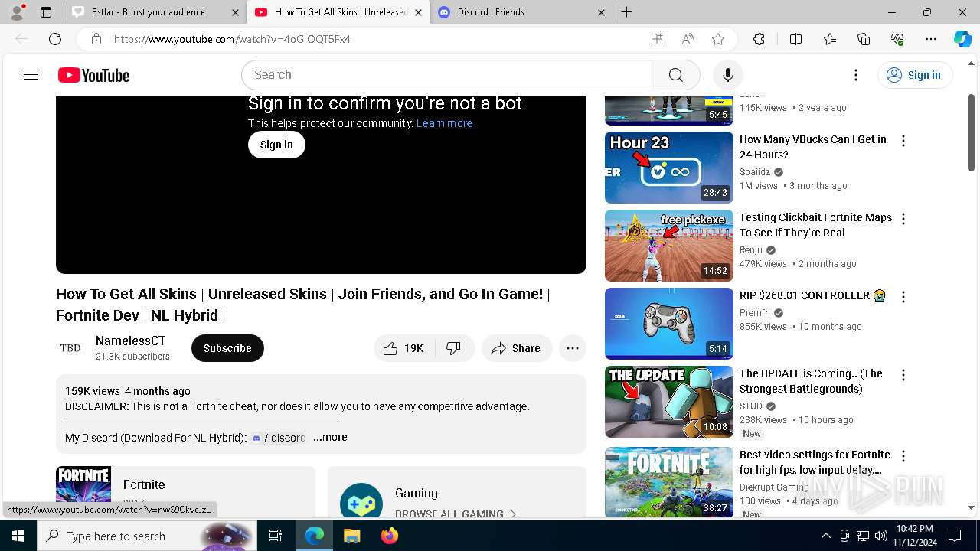The width and height of the screenshot is (980, 551).
Task: Open Edge settings and more menu
Action: pos(931,39)
